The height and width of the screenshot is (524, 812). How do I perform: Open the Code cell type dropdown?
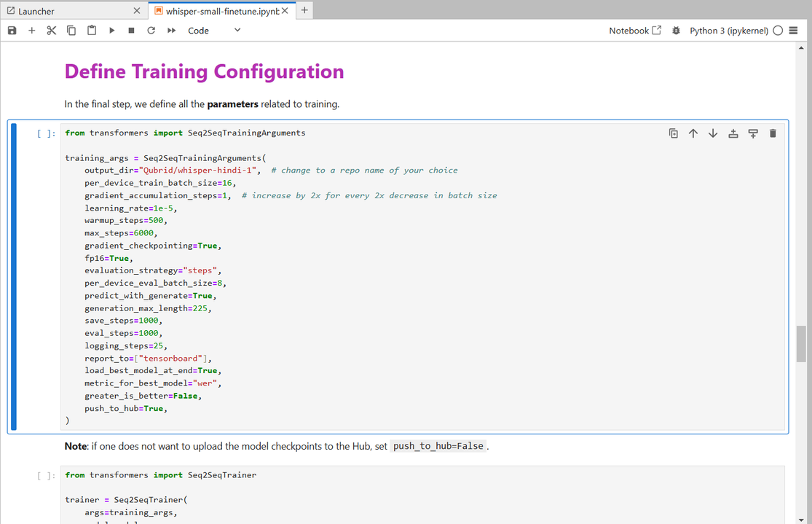click(214, 31)
